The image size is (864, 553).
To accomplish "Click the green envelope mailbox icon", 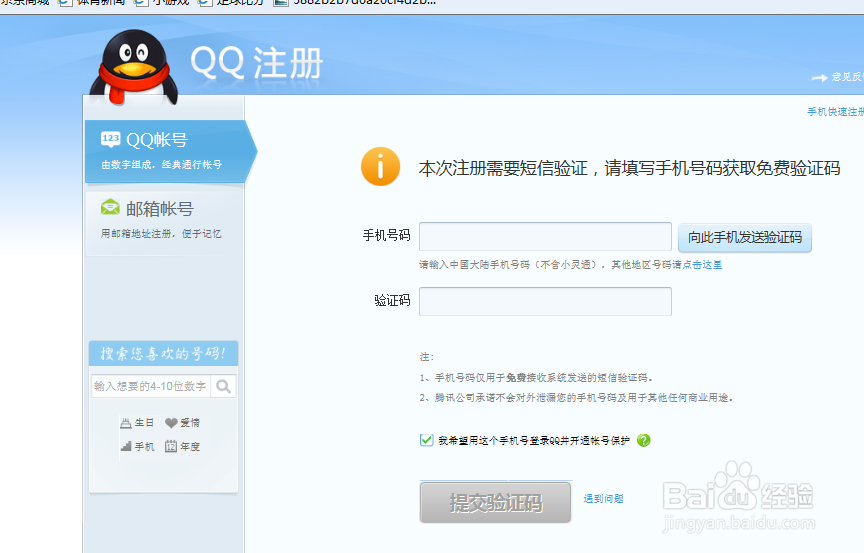I will (110, 208).
